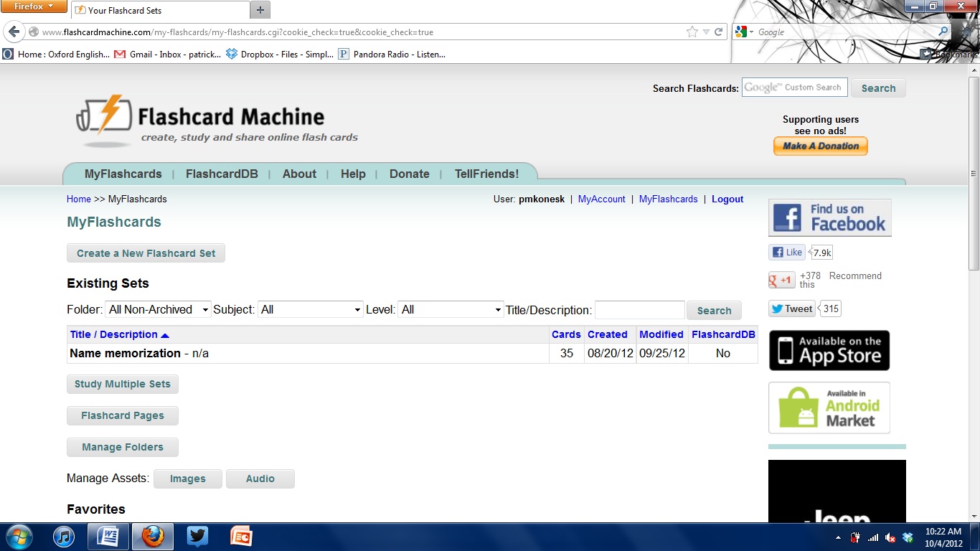Click the Facebook Like button

coord(787,253)
